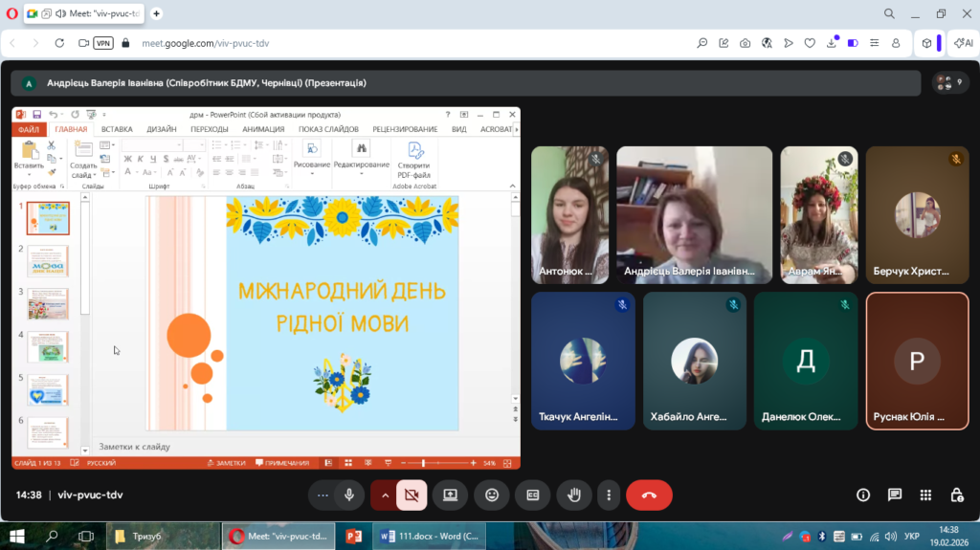This screenshot has width=980, height=550.
Task: Turn the camera back on
Action: 412,495
